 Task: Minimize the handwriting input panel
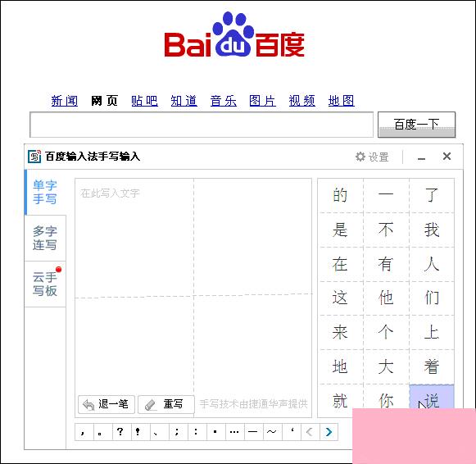[x=421, y=158]
